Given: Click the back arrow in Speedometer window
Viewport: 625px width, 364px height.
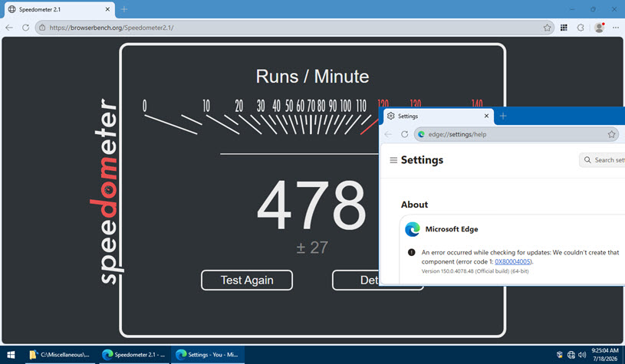Looking at the screenshot, I should (9, 28).
